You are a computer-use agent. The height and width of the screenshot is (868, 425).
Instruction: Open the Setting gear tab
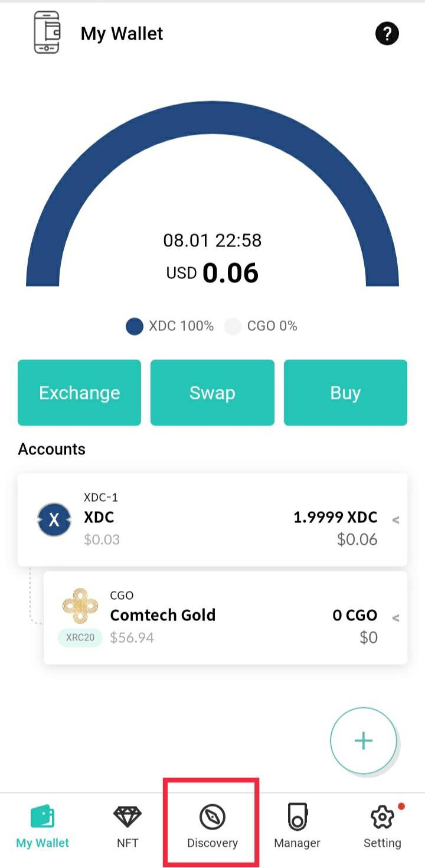pyautogui.click(x=382, y=826)
